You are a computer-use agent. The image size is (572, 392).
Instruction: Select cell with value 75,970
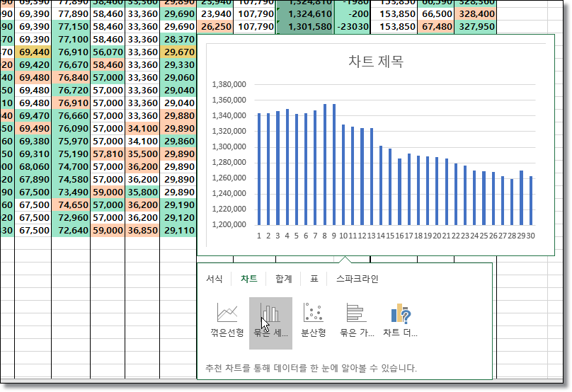(71, 142)
